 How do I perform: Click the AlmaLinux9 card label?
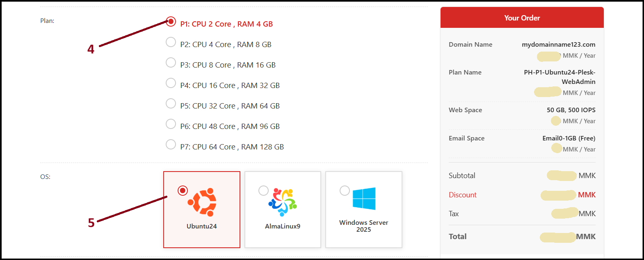(x=283, y=226)
